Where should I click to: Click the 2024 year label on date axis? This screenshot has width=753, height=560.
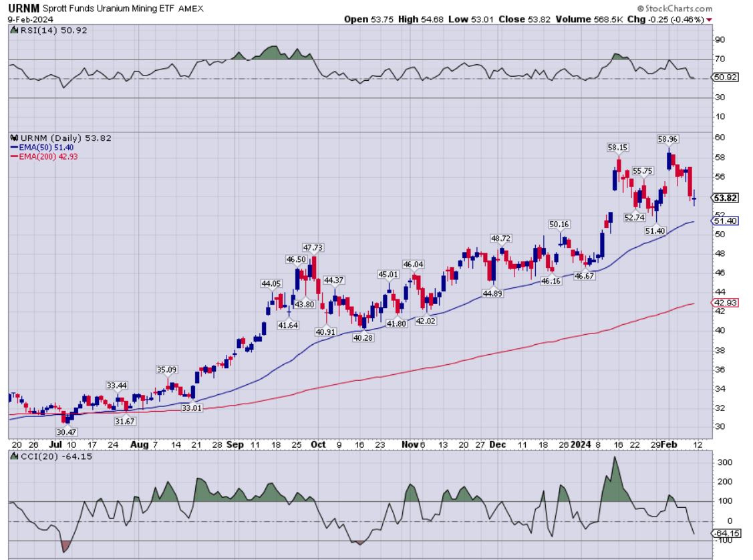581,445
